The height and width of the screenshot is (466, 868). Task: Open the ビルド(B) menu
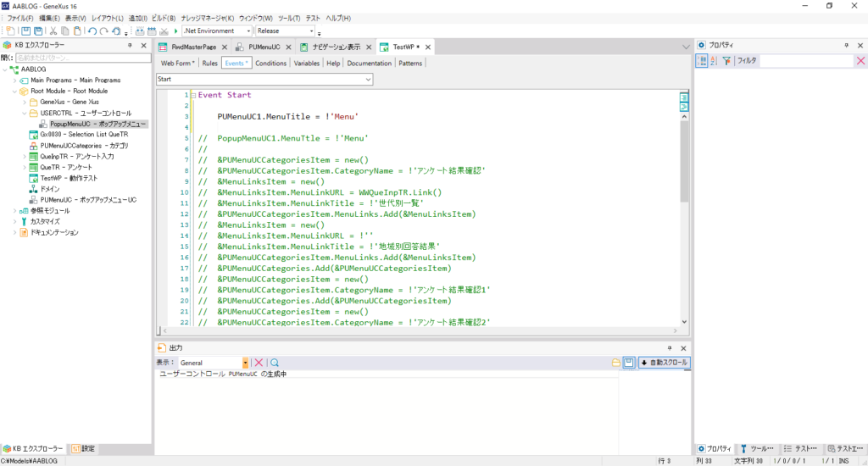(164, 19)
